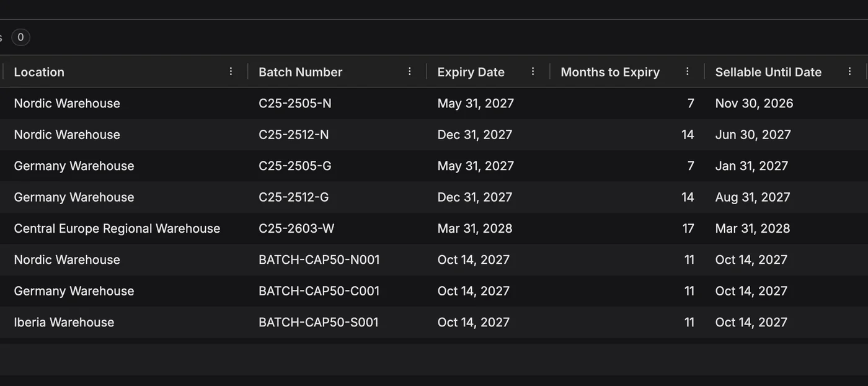Sort by the Months to Expiry header

[610, 72]
